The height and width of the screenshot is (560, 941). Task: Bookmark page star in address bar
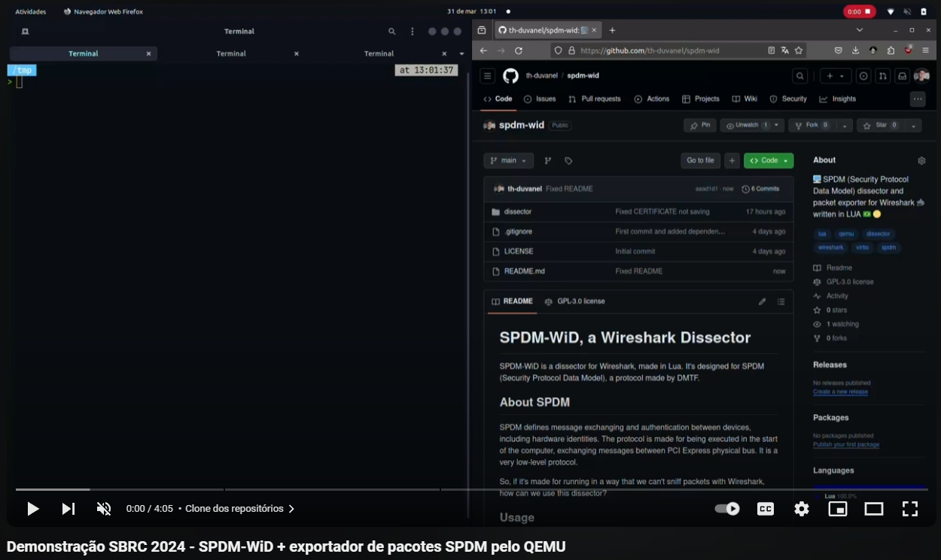[x=799, y=50]
